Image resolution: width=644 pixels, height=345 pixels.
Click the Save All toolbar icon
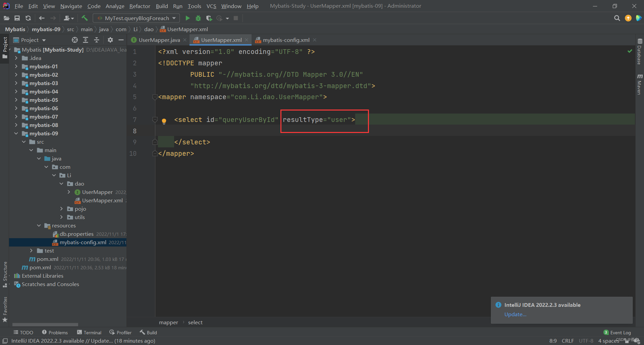point(17,18)
